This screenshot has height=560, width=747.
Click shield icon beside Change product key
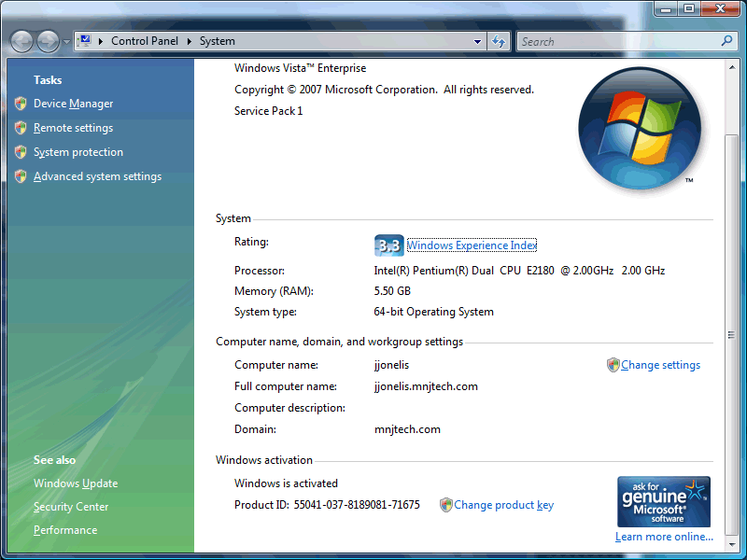pos(446,505)
